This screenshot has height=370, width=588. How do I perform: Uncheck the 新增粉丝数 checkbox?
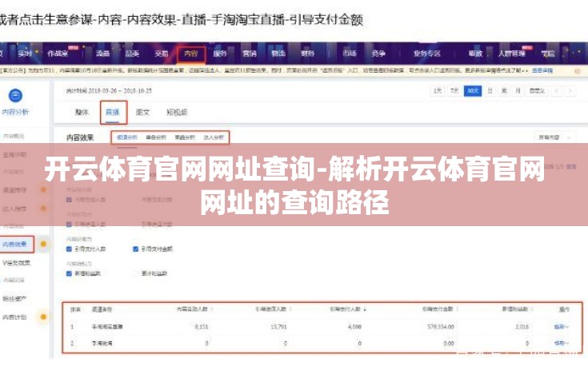pos(69,274)
